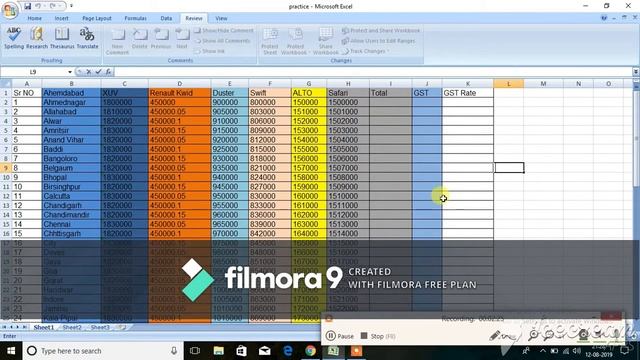Viewport: 640px width, 360px height.
Task: Click cell containing 'GST Rate'
Action: tap(468, 93)
